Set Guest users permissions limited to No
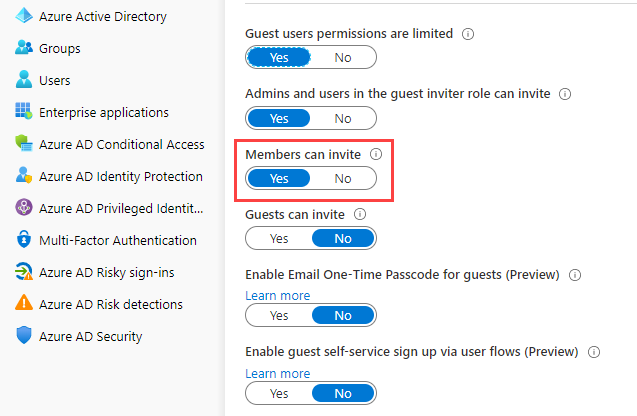This screenshot has width=637, height=416. click(x=343, y=58)
